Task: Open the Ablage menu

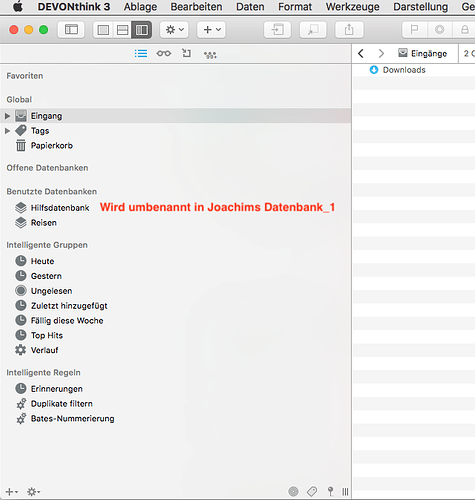Action: tap(140, 7)
